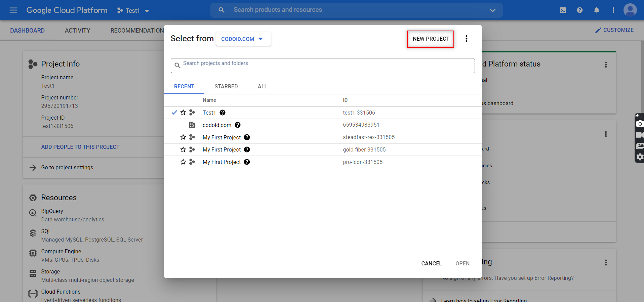Select the Recent tab in dialog
This screenshot has width=644, height=302.
pyautogui.click(x=184, y=86)
